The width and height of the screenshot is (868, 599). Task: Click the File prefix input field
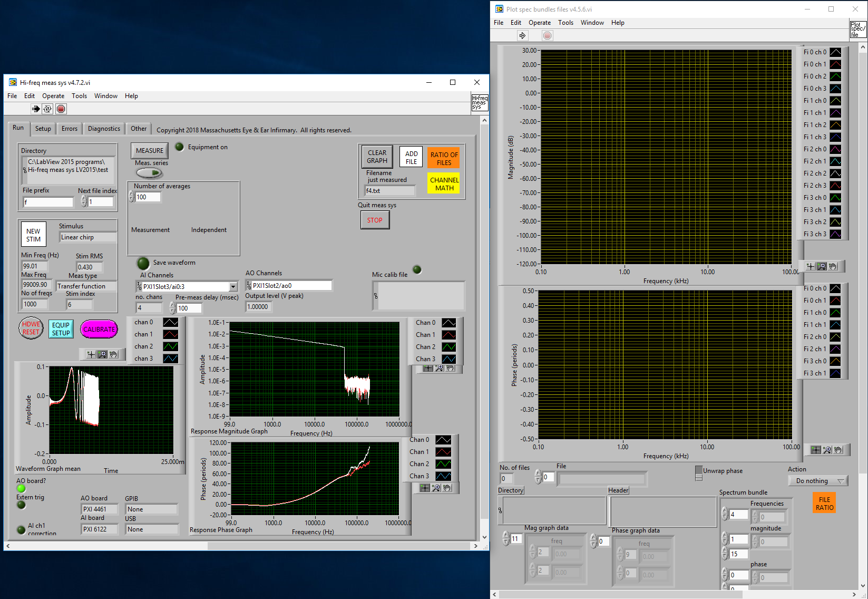click(x=47, y=202)
